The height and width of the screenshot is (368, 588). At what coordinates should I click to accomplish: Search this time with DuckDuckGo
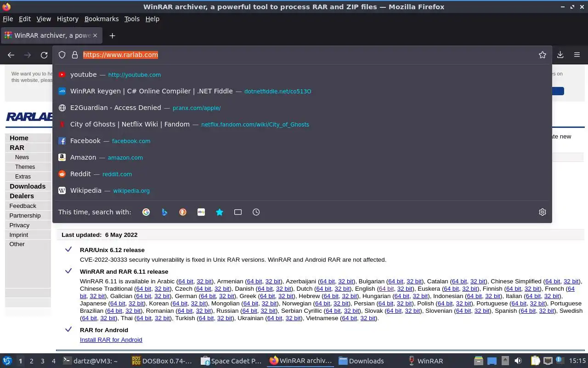point(183,212)
